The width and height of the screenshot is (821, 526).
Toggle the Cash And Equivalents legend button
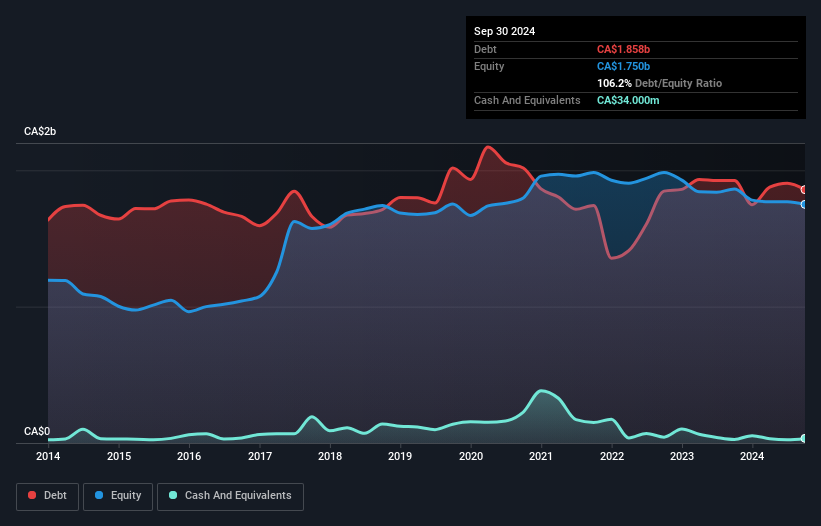(x=230, y=496)
